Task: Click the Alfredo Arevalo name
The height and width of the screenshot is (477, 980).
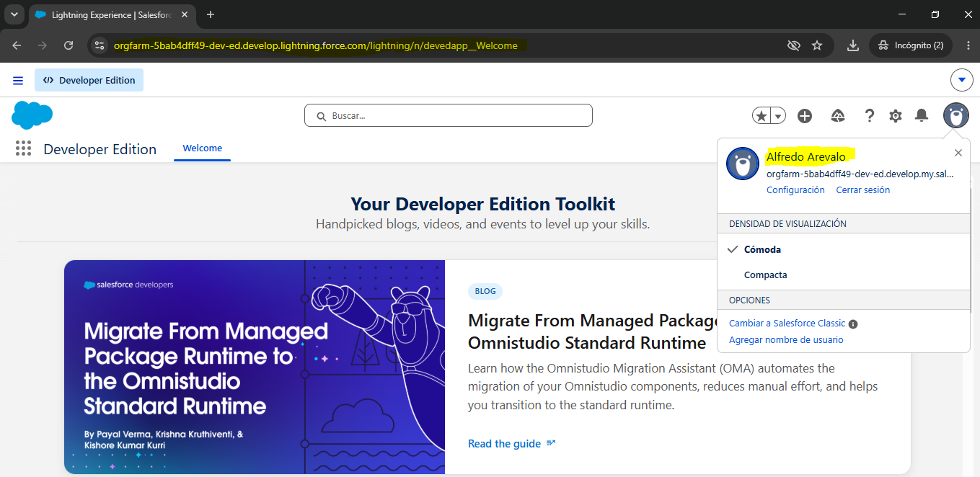Action: pos(806,156)
